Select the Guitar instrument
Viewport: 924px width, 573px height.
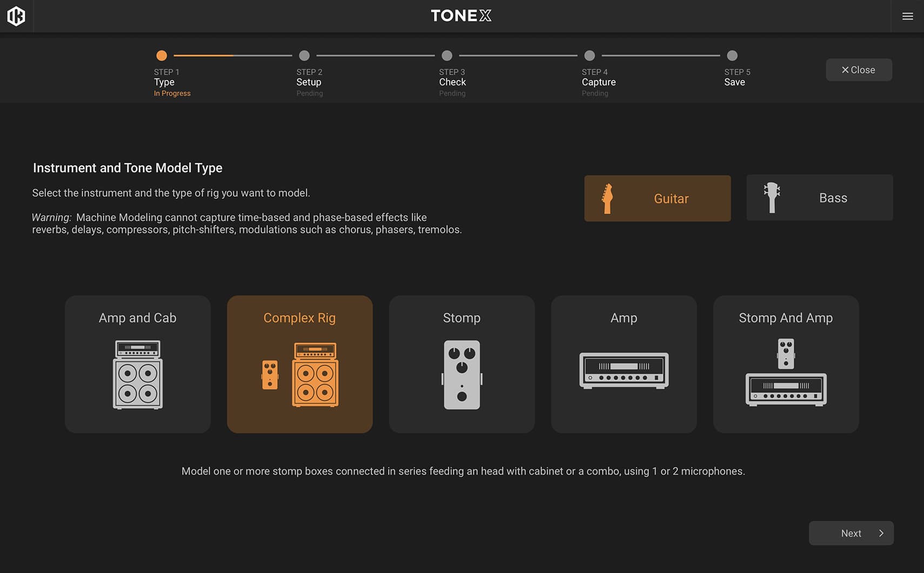pos(657,198)
